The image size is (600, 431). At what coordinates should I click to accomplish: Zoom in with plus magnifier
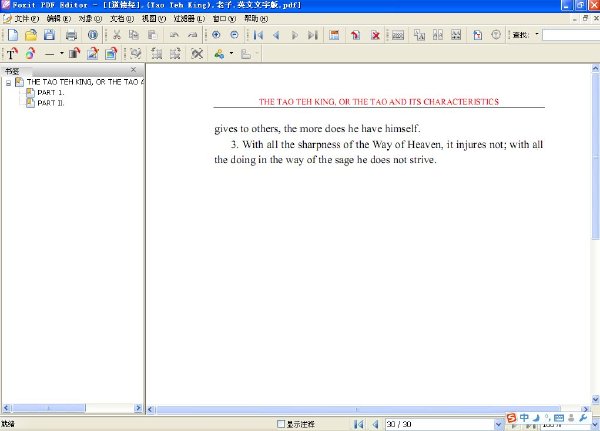pos(216,35)
